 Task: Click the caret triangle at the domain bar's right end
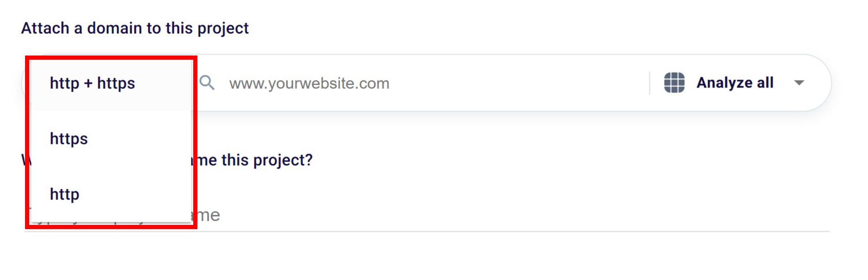pos(798,83)
